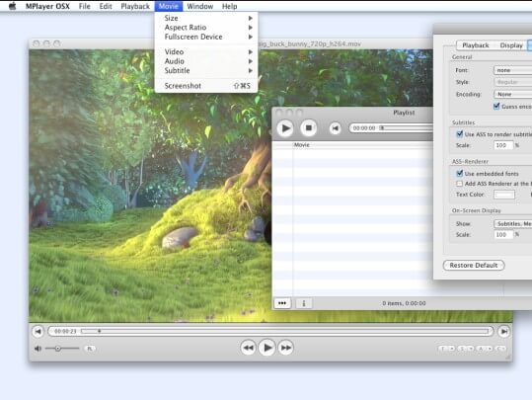Expand the Size submenu
Viewport: 532px width, 400px height.
click(206, 18)
